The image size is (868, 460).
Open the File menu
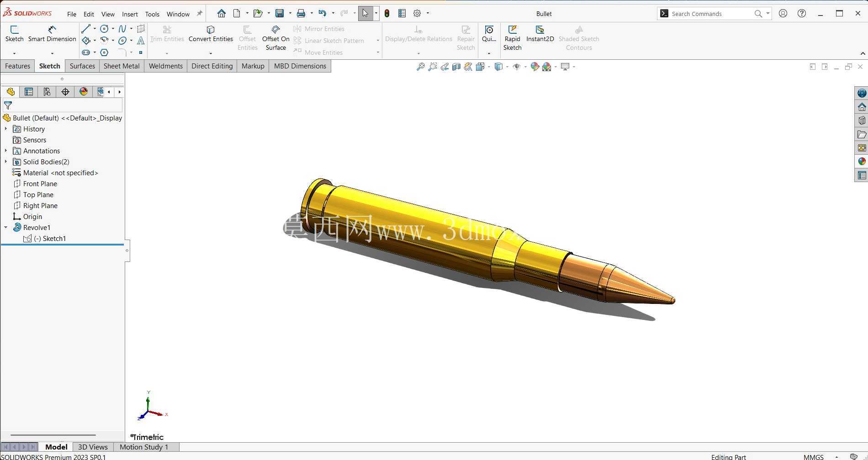pos(72,14)
